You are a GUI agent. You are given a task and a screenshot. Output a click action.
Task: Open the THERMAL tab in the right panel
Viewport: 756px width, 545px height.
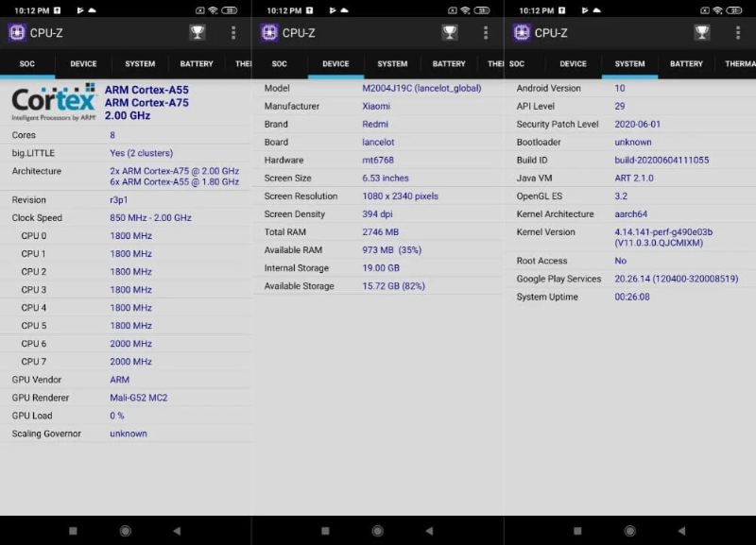click(x=739, y=63)
